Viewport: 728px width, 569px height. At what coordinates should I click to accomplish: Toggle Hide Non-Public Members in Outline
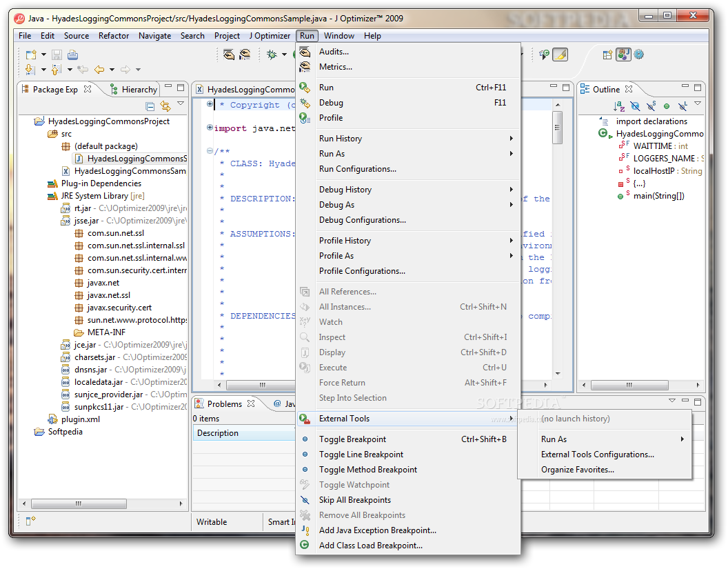tap(667, 106)
